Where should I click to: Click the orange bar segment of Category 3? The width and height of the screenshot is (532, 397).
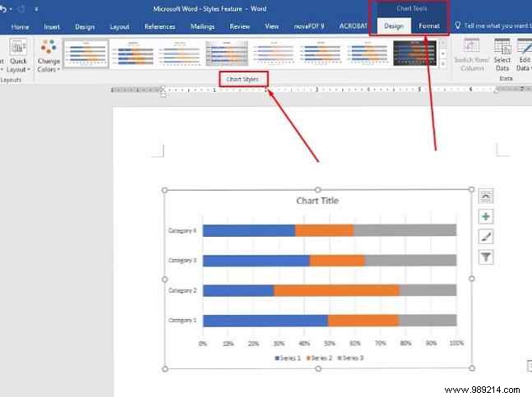337,261
